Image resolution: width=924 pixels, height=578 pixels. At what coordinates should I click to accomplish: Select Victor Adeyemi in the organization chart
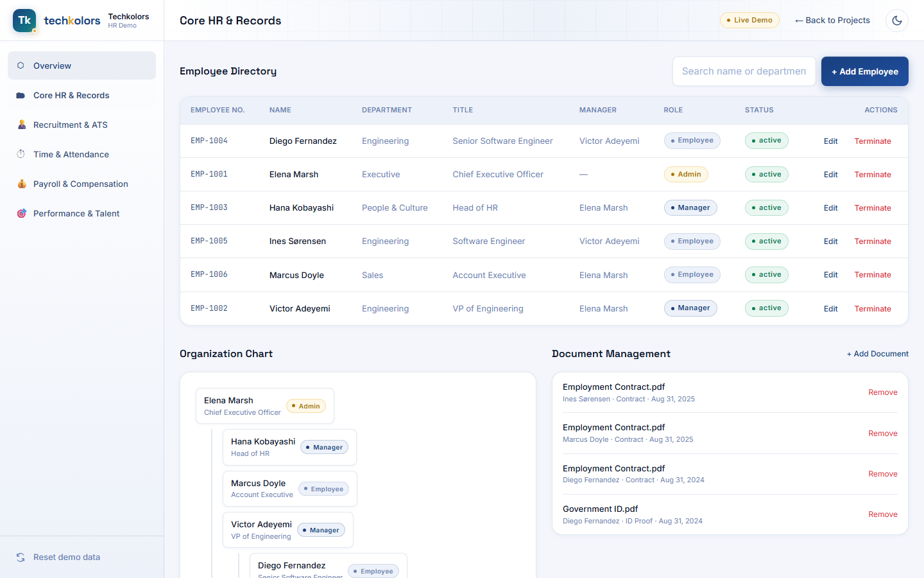tap(288, 530)
